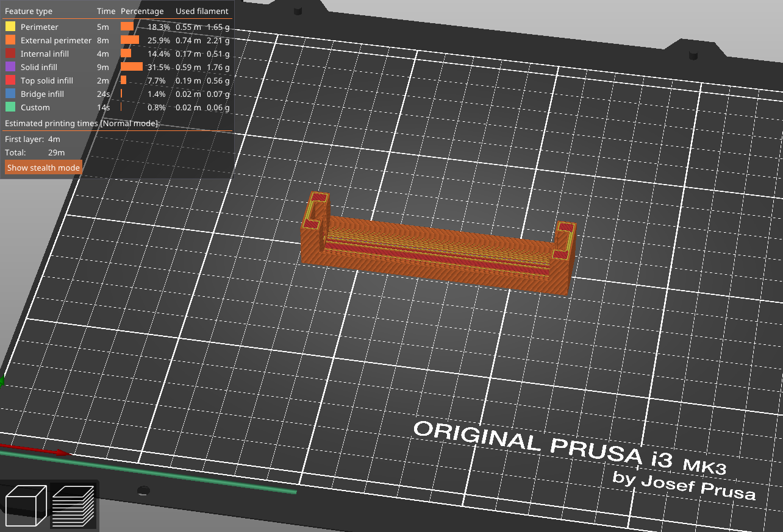Image resolution: width=783 pixels, height=532 pixels.
Task: Click the 2.21 g filament weight
Action: [218, 40]
